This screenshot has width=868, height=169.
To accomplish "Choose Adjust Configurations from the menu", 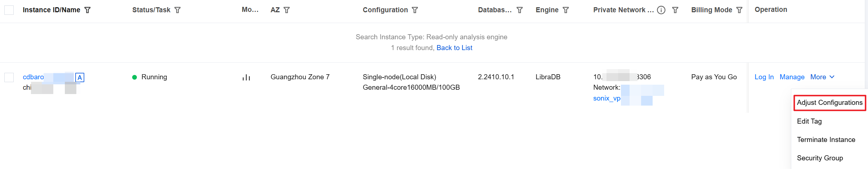I will (829, 103).
